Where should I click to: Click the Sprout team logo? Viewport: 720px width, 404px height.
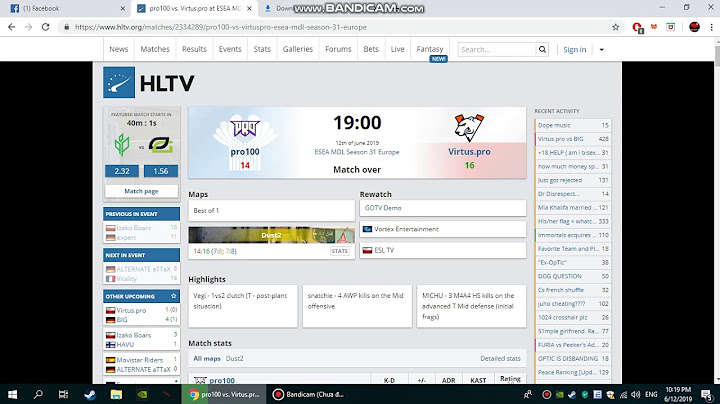click(x=122, y=145)
